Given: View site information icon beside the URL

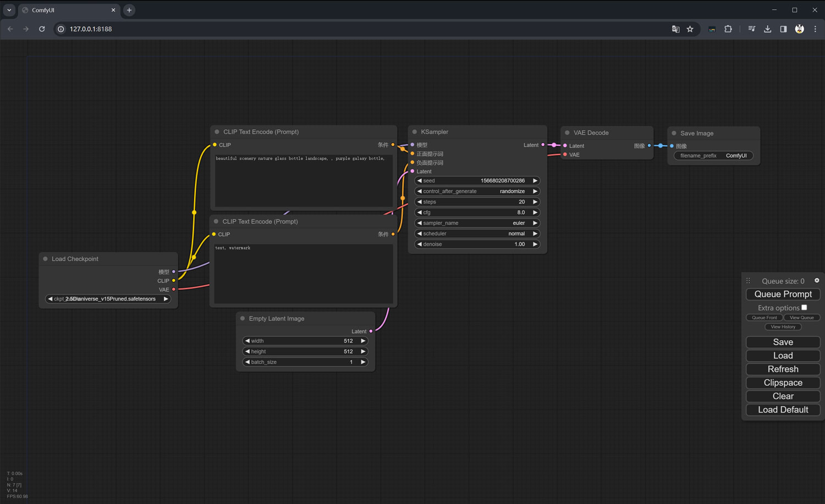Looking at the screenshot, I should coord(61,29).
